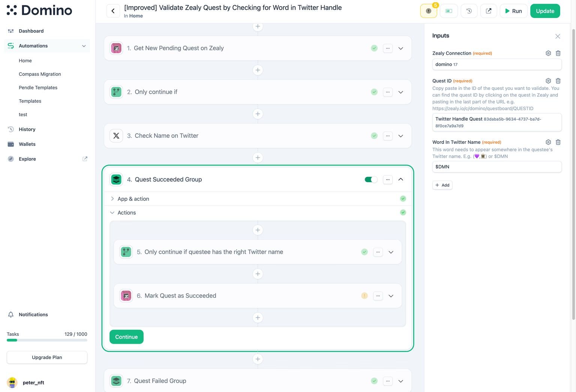Follow the Home breadcrumb link
Screen dimensions: 576x392
(136, 16)
